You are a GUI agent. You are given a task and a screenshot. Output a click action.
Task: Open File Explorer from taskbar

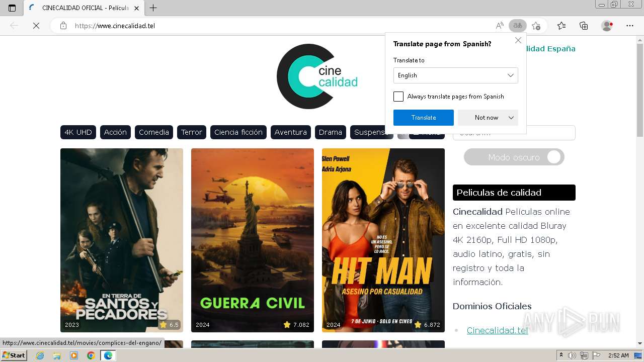tap(57, 355)
